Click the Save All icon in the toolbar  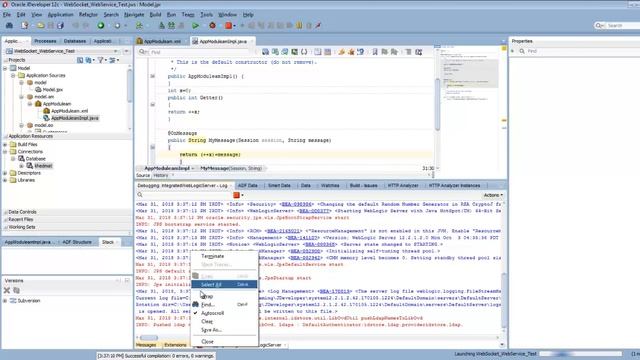60,25
